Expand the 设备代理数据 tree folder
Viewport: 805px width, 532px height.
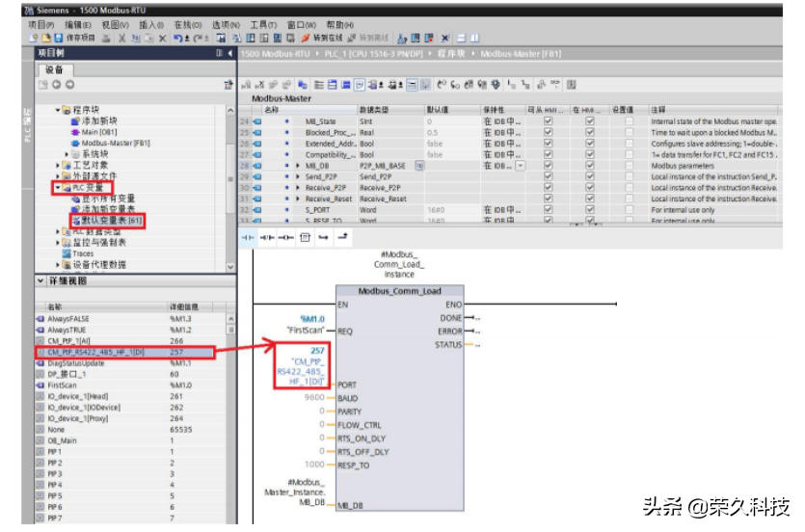[58, 265]
